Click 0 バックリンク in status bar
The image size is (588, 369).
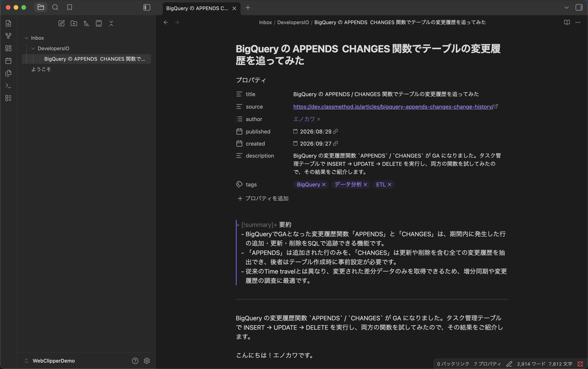[453, 364]
